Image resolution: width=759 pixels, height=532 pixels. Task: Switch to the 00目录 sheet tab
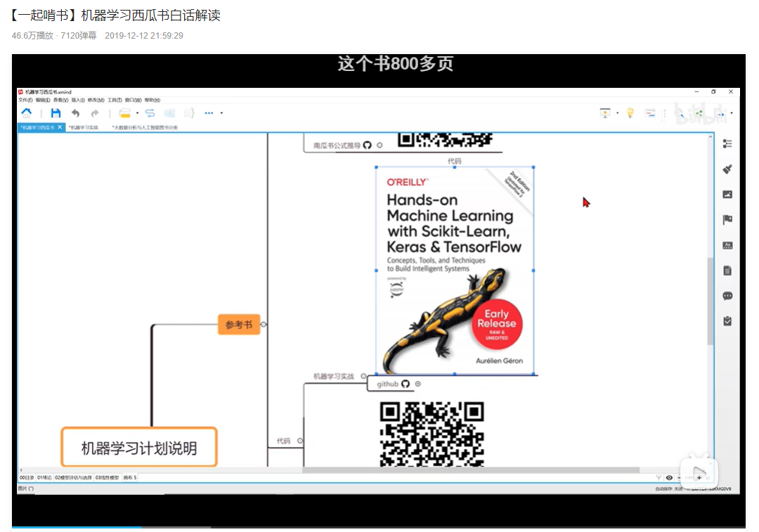point(27,477)
